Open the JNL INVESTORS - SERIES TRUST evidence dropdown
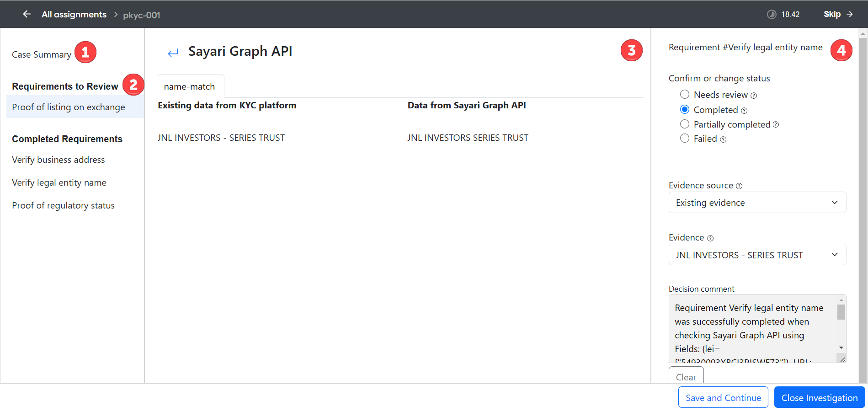Image resolution: width=868 pixels, height=417 pixels. coord(757,255)
